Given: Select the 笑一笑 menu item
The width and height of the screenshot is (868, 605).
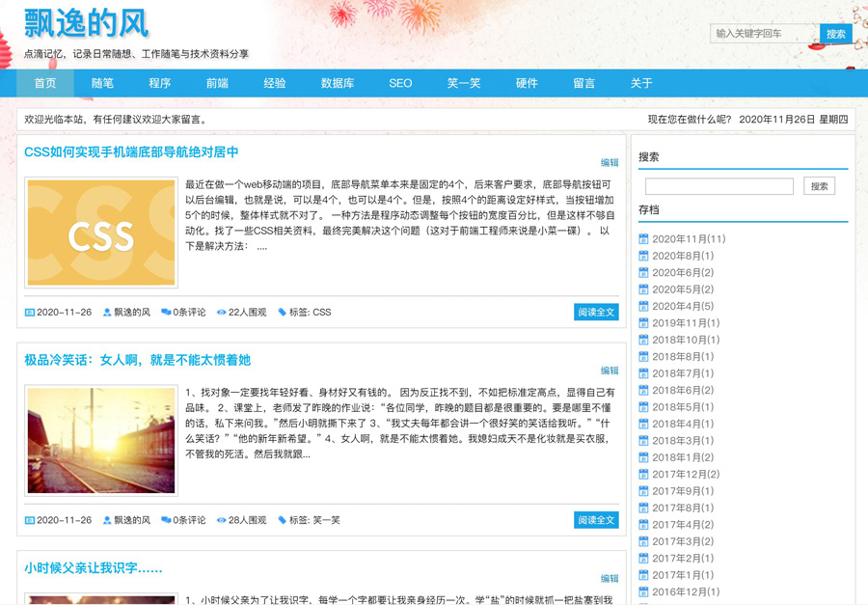Looking at the screenshot, I should 464,83.
